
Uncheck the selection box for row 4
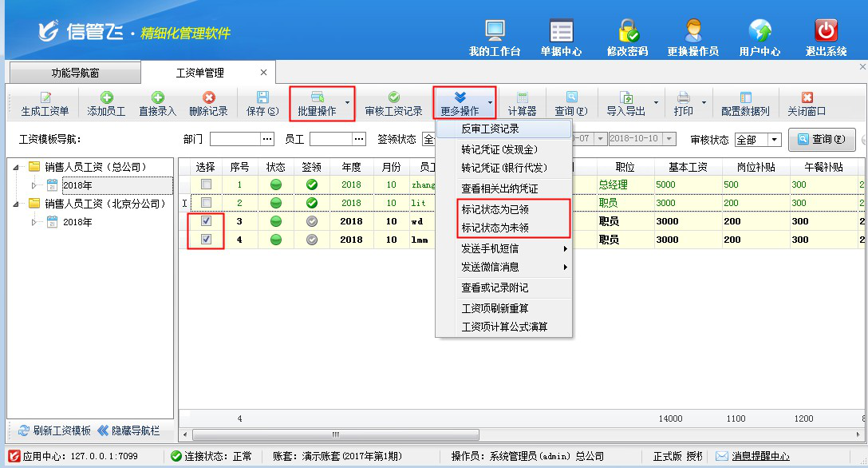206,240
